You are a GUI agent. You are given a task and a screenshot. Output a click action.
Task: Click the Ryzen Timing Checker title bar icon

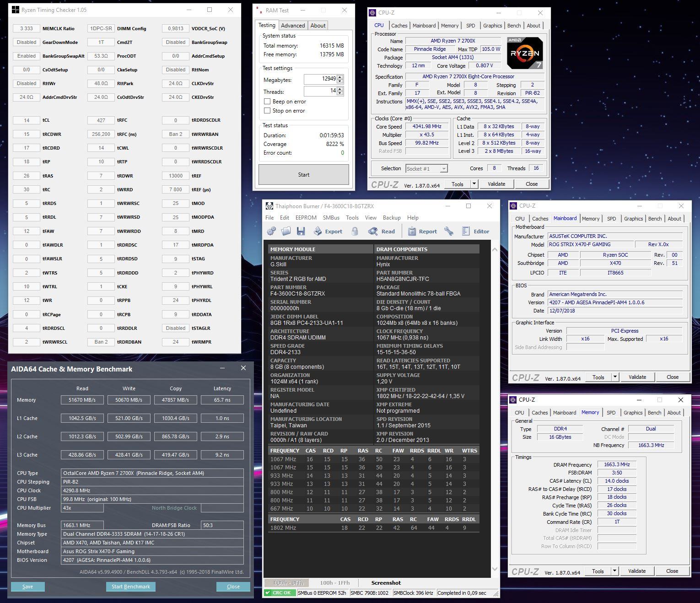(x=16, y=10)
